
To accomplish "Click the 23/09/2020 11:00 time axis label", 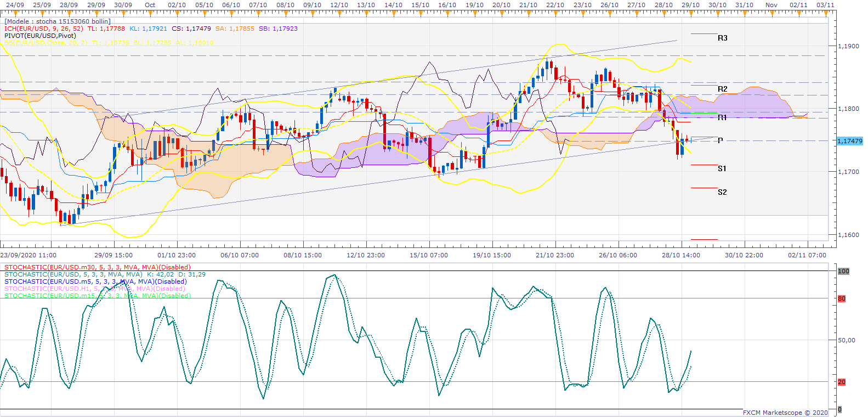I will pos(29,255).
